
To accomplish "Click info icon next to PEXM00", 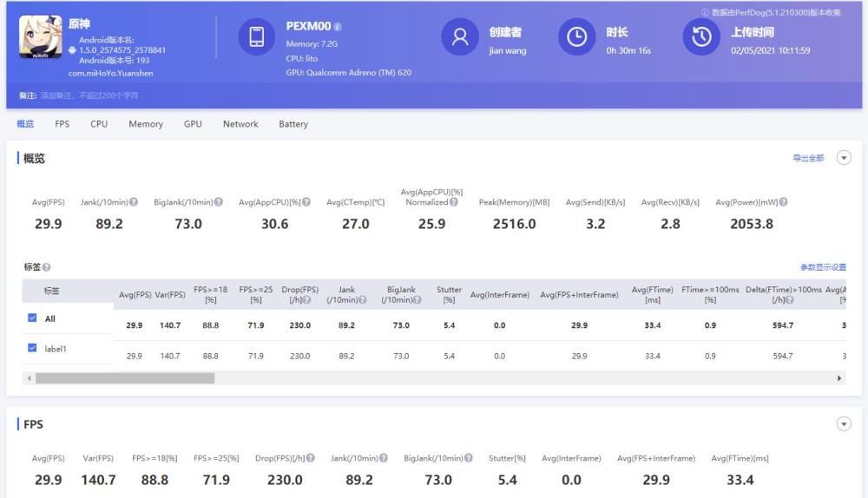I will pos(338,27).
